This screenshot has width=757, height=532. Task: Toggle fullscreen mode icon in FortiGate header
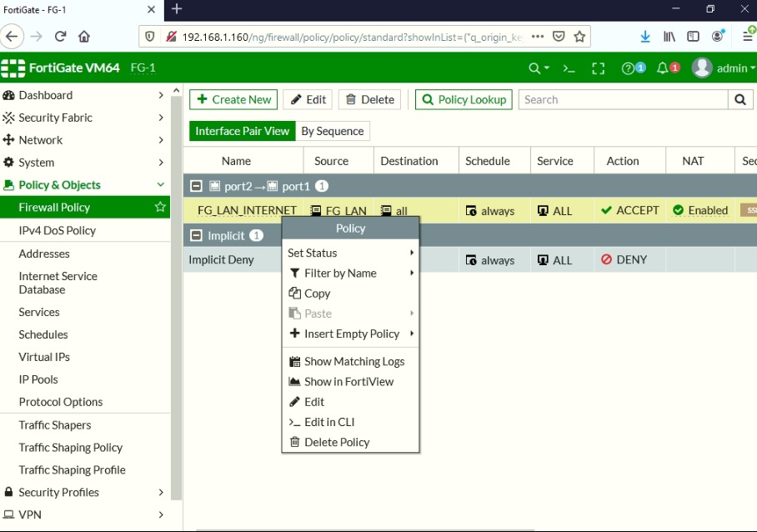tap(598, 68)
